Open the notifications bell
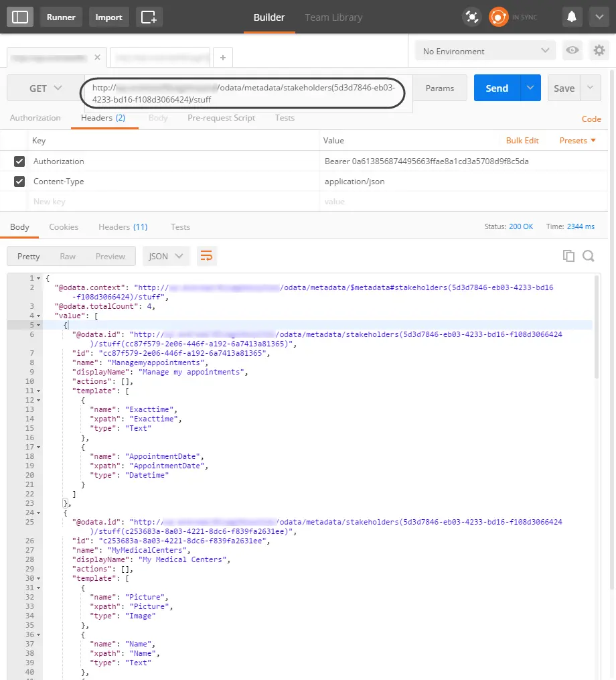This screenshot has width=616, height=680. pyautogui.click(x=572, y=17)
